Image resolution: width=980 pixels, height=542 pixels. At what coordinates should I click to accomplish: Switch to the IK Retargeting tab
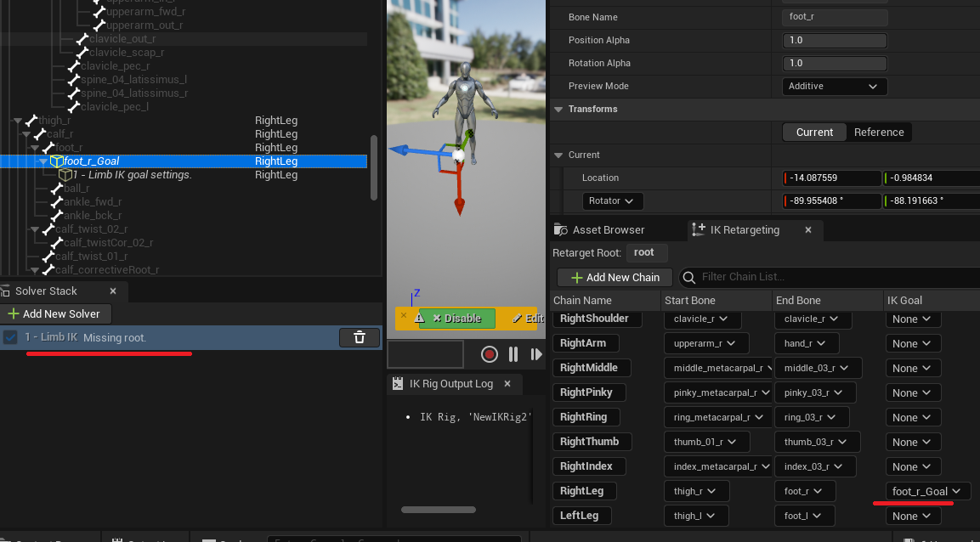point(745,229)
